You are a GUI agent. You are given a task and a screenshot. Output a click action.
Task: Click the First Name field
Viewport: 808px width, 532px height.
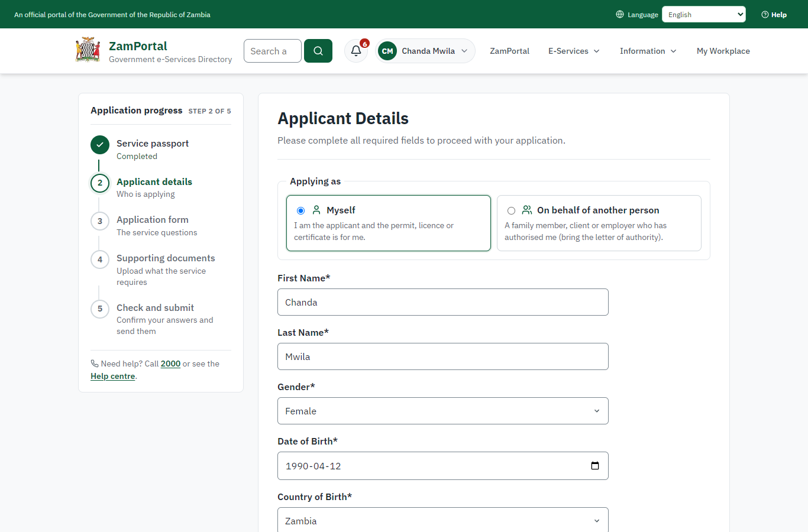443,302
